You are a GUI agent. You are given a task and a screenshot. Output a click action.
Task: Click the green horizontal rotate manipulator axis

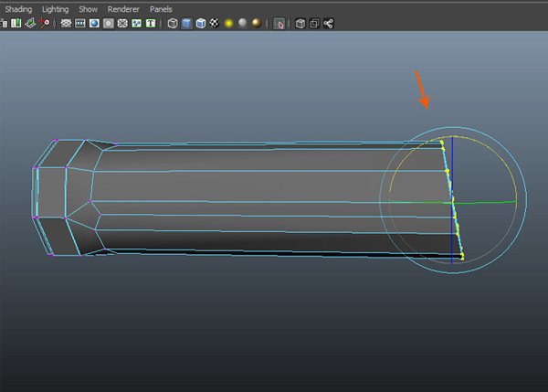tap(490, 202)
